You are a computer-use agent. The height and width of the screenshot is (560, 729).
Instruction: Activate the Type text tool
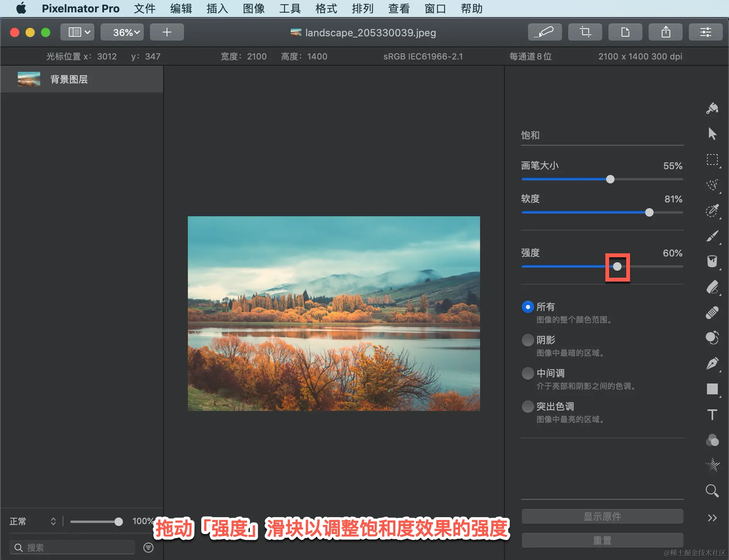712,414
